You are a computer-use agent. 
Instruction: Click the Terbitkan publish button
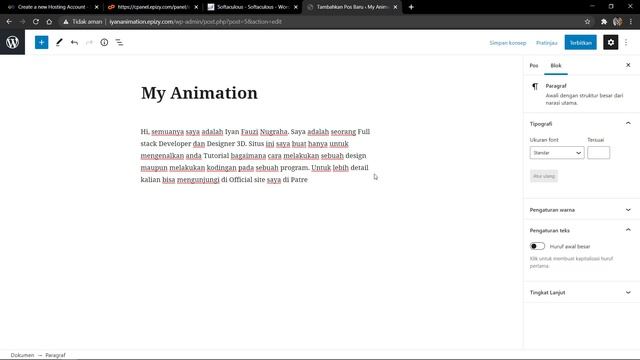point(580,42)
